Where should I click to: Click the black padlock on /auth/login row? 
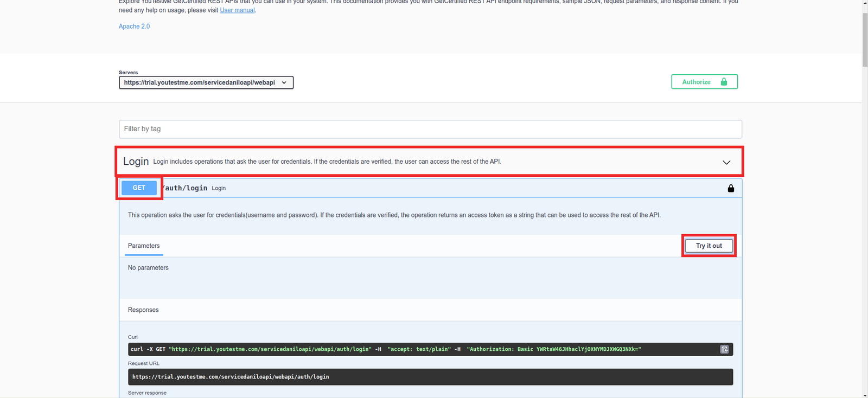coord(731,188)
